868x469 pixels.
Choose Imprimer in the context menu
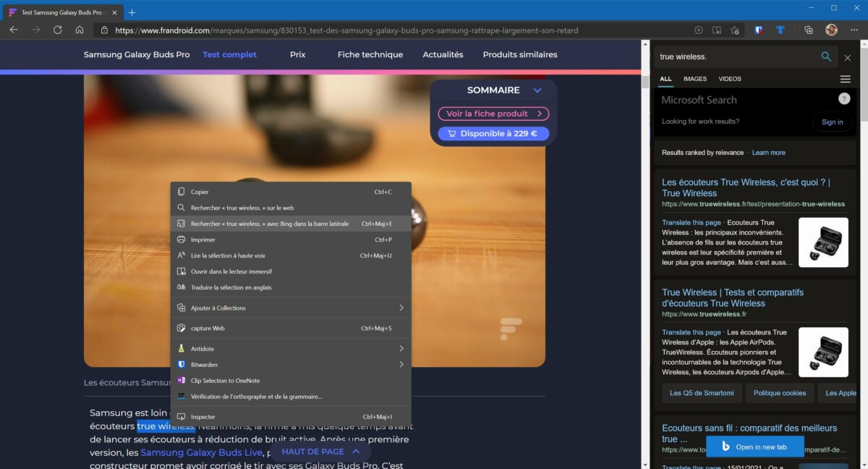point(291,240)
